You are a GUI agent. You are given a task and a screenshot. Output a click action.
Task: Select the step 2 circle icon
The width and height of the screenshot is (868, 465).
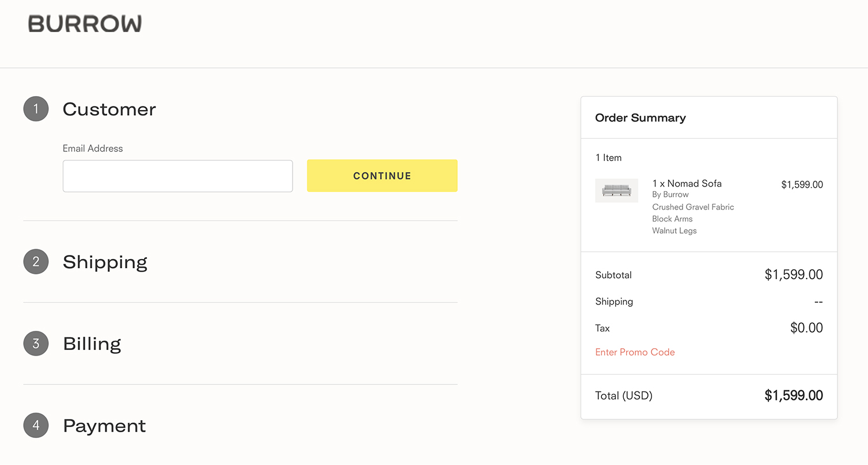pos(36,262)
